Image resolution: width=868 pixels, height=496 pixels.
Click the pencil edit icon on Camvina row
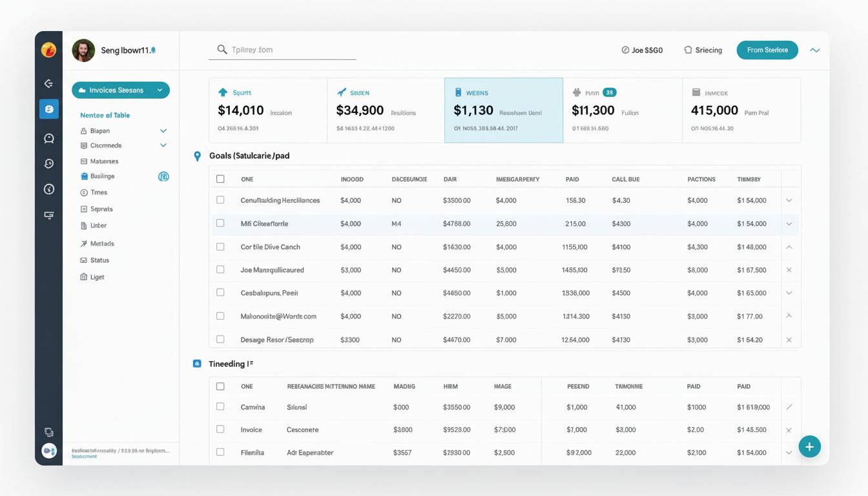789,408
